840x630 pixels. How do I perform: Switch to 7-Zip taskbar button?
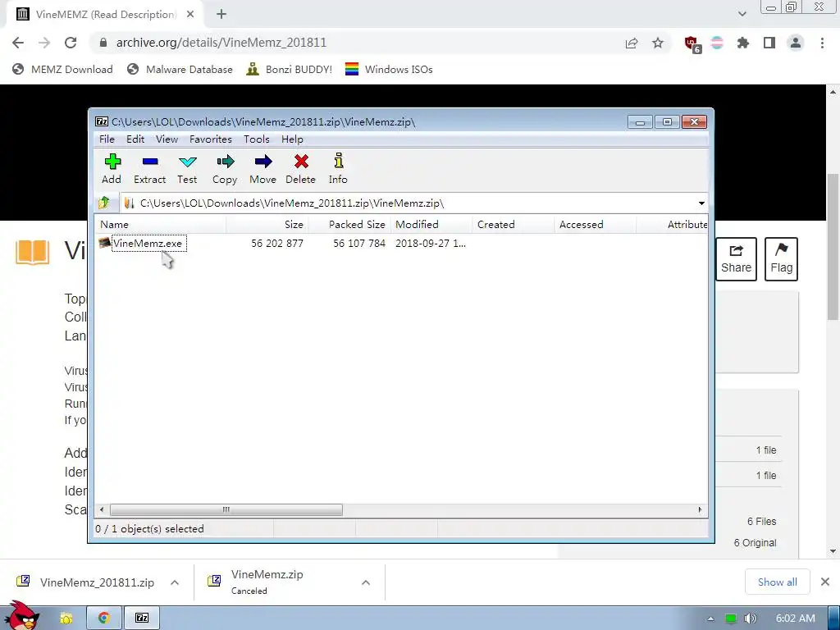click(x=142, y=619)
